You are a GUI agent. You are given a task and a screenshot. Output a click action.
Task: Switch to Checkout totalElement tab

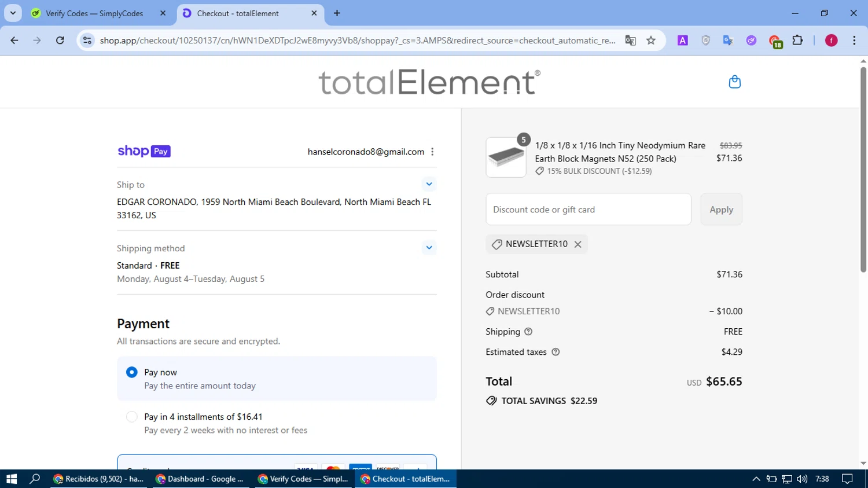coord(249,13)
